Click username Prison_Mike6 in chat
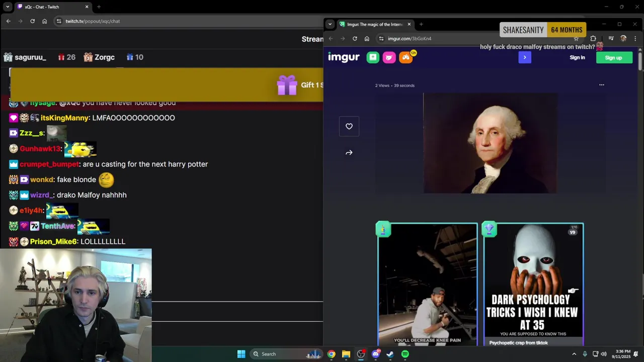Image resolution: width=644 pixels, height=362 pixels. point(53,241)
